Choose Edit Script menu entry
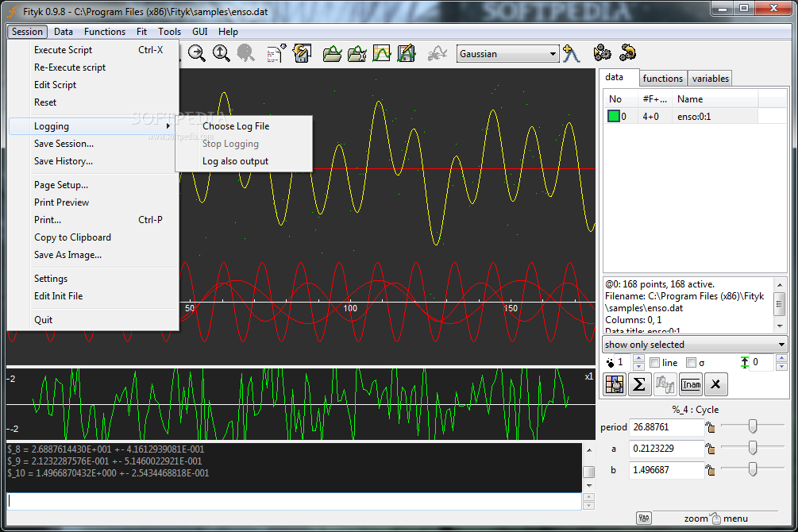 point(92,84)
